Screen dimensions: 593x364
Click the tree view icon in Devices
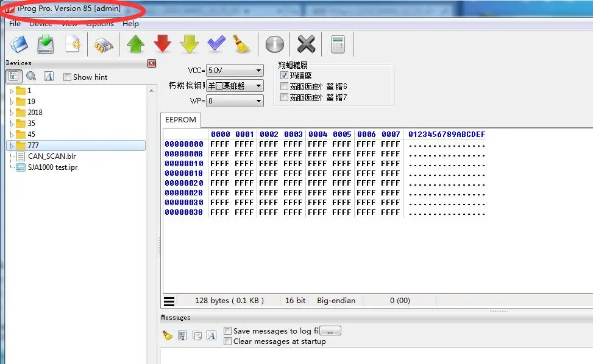point(13,76)
